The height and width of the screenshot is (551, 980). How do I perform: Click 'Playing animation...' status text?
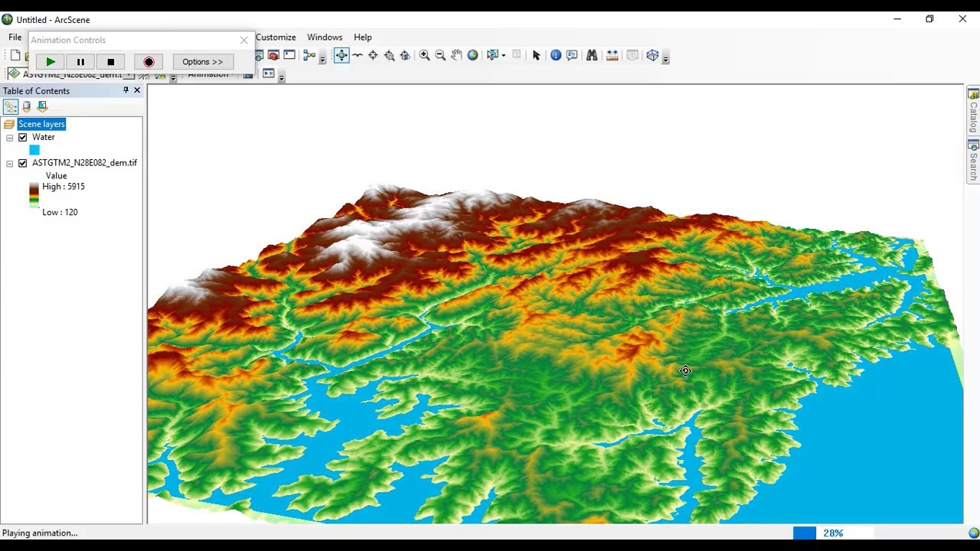click(40, 533)
